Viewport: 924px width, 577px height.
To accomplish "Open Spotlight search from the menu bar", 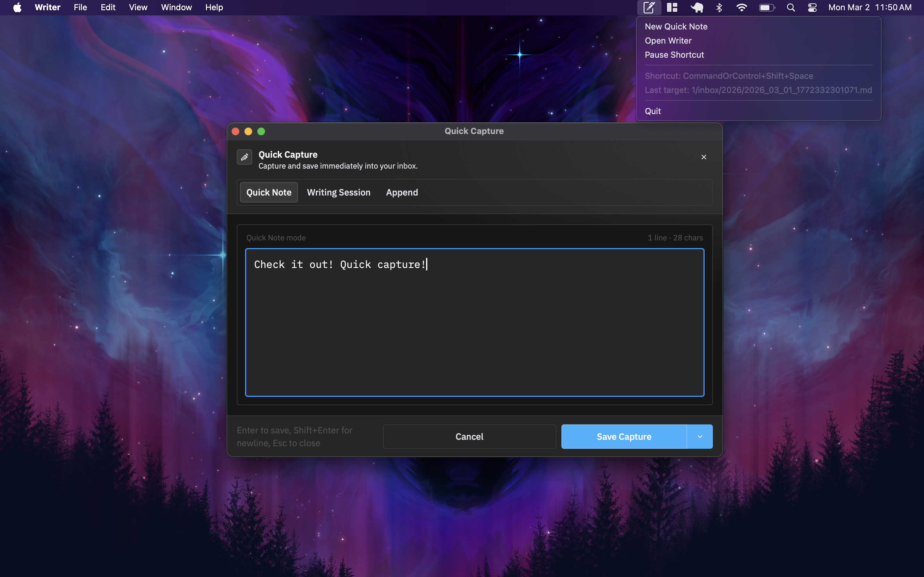I will [791, 7].
